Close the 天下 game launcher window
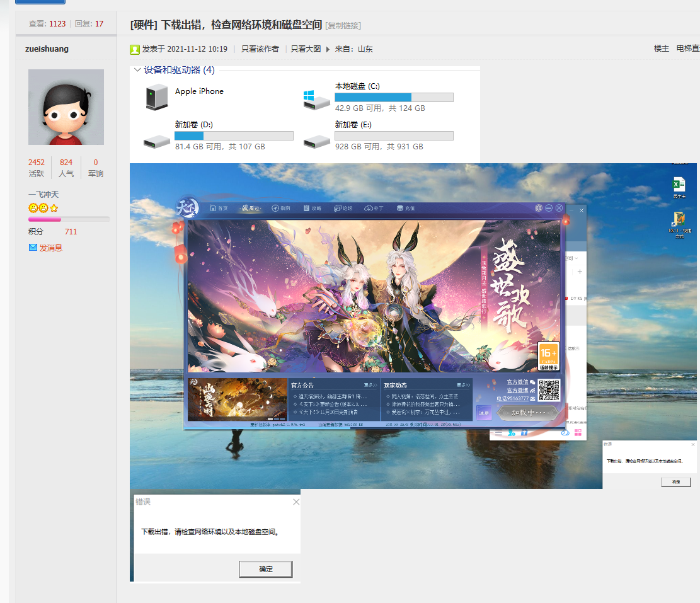This screenshot has height=603, width=700. tap(559, 208)
